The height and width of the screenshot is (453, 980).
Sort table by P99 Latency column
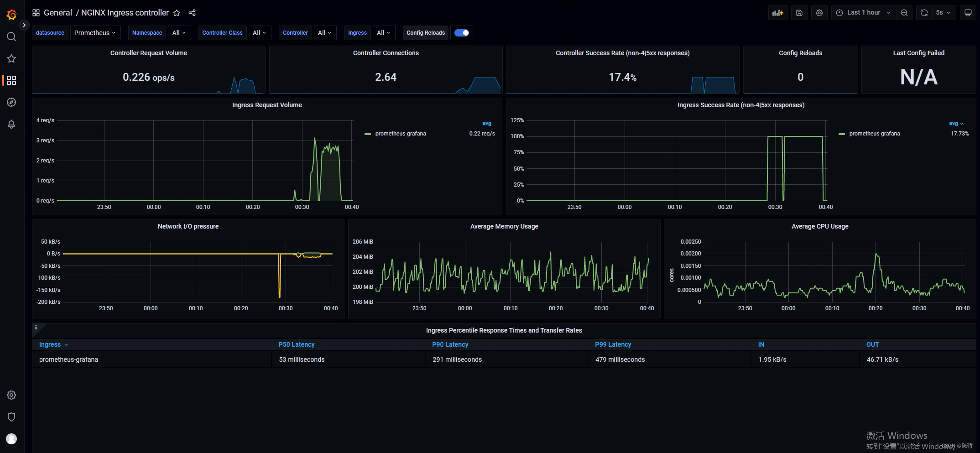pyautogui.click(x=613, y=344)
